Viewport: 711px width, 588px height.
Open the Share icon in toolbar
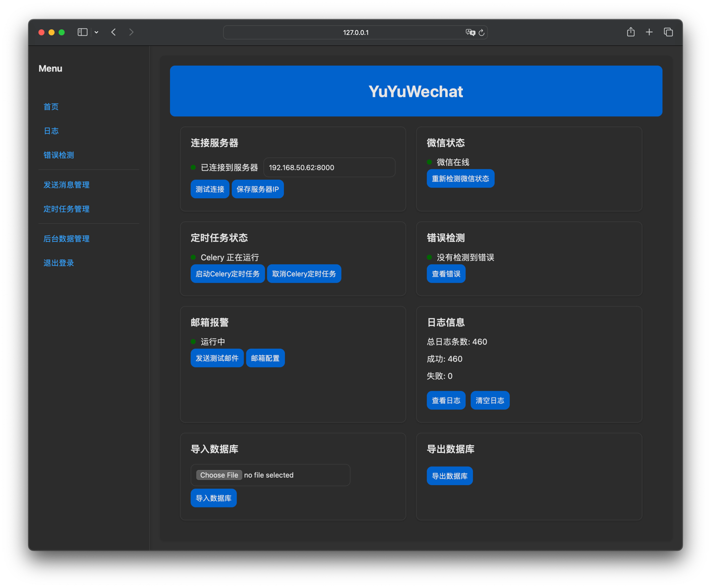[631, 32]
